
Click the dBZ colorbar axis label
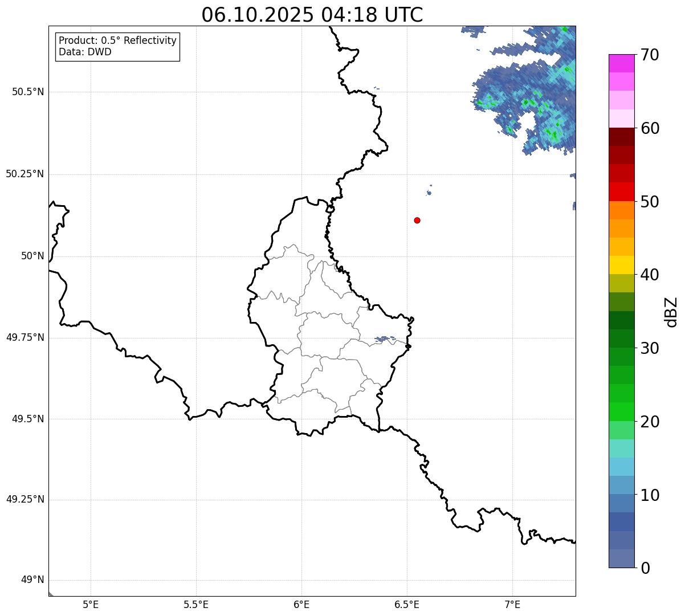tap(671, 312)
